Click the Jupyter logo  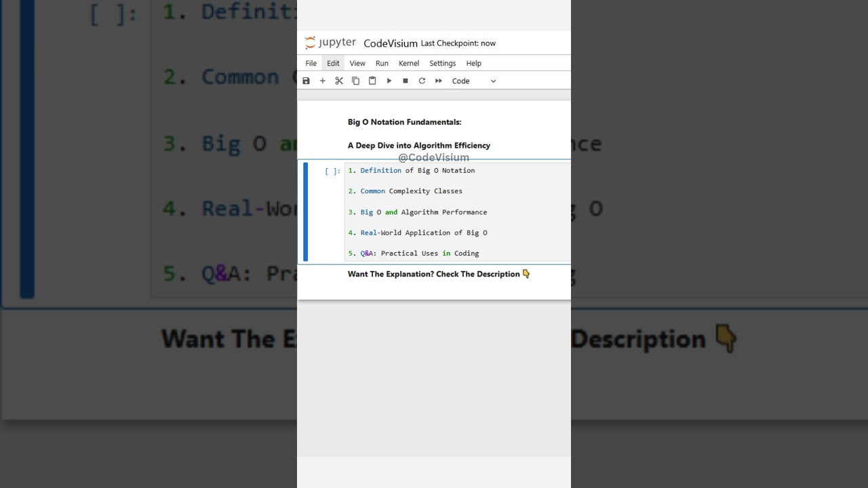point(330,43)
